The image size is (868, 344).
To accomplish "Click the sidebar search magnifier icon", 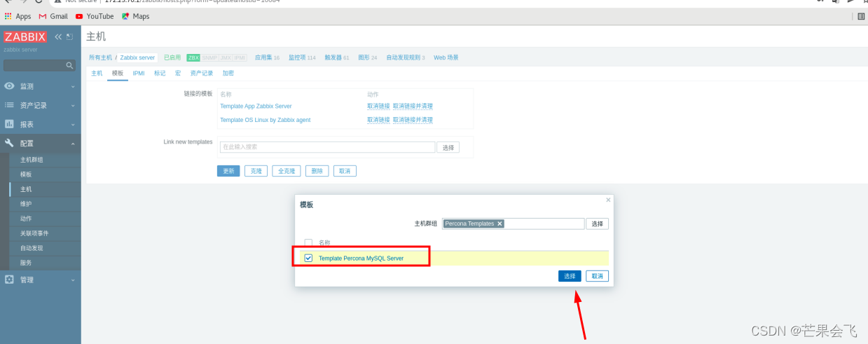I will (69, 65).
